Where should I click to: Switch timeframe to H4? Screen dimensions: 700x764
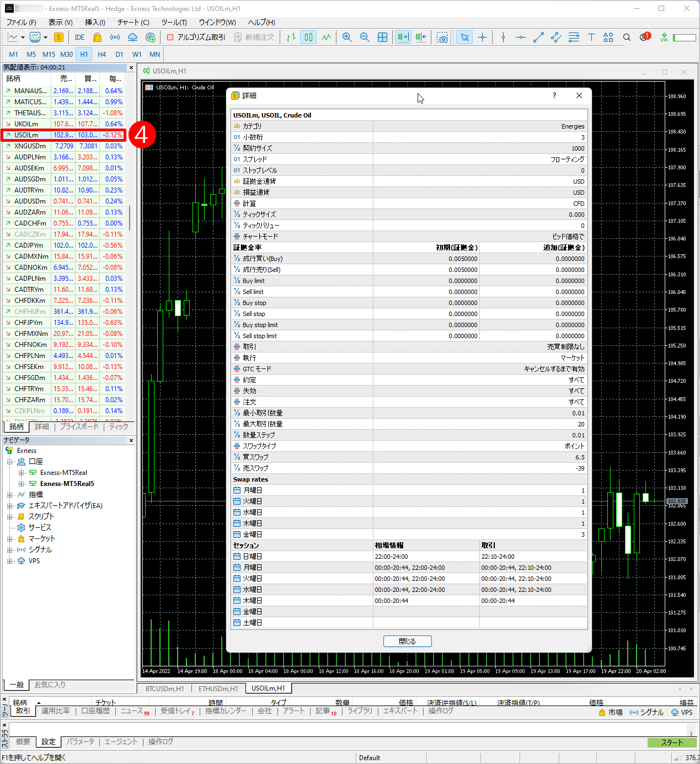pos(101,54)
